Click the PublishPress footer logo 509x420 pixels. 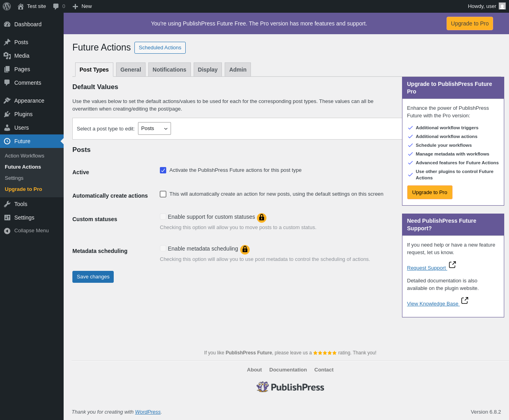[x=290, y=387]
